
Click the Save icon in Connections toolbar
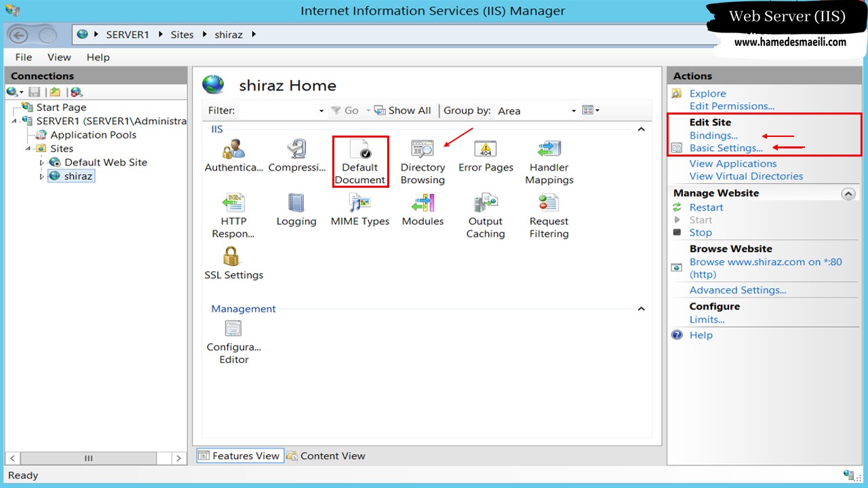click(x=35, y=91)
